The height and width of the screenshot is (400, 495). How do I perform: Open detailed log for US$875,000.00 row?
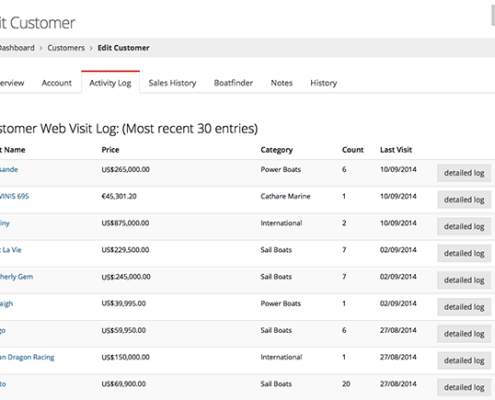click(x=464, y=227)
